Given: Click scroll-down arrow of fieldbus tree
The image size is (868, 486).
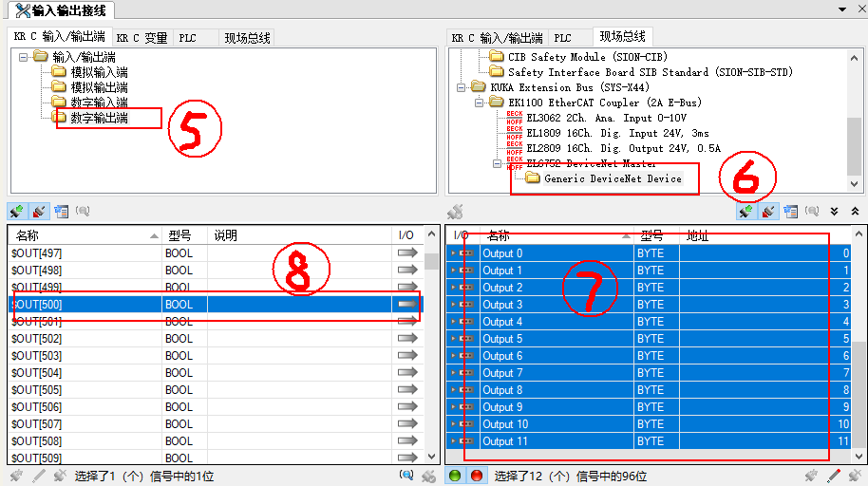Looking at the screenshot, I should click(x=854, y=184).
